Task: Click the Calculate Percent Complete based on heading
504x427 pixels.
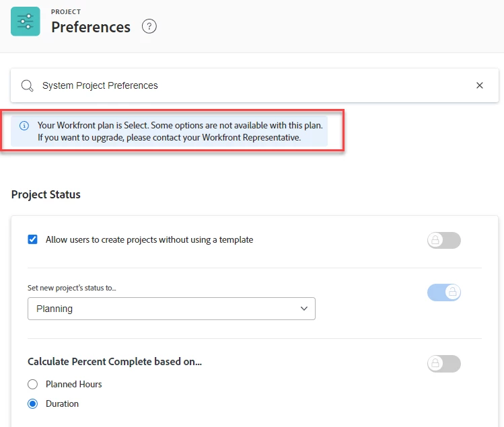Action: click(x=114, y=361)
